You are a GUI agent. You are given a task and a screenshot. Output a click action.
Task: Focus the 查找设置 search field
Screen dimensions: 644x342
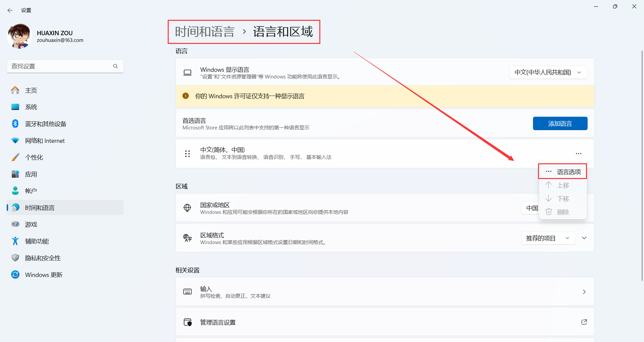(x=65, y=66)
